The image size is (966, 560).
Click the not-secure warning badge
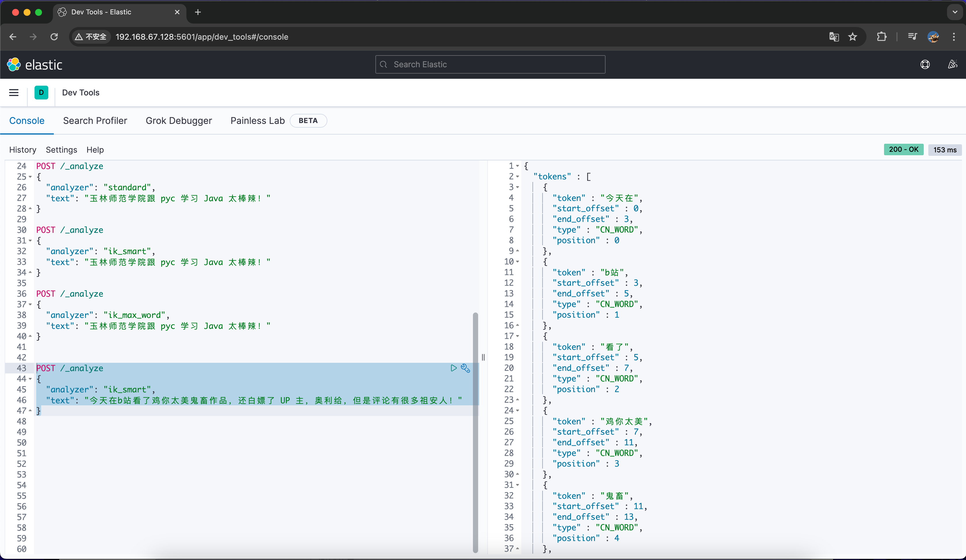91,37
